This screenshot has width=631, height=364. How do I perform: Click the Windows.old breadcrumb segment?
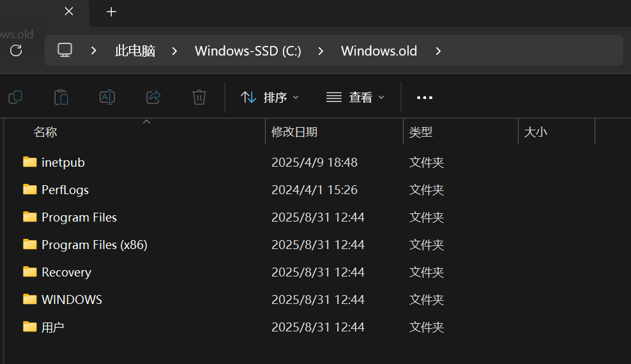[x=379, y=51]
